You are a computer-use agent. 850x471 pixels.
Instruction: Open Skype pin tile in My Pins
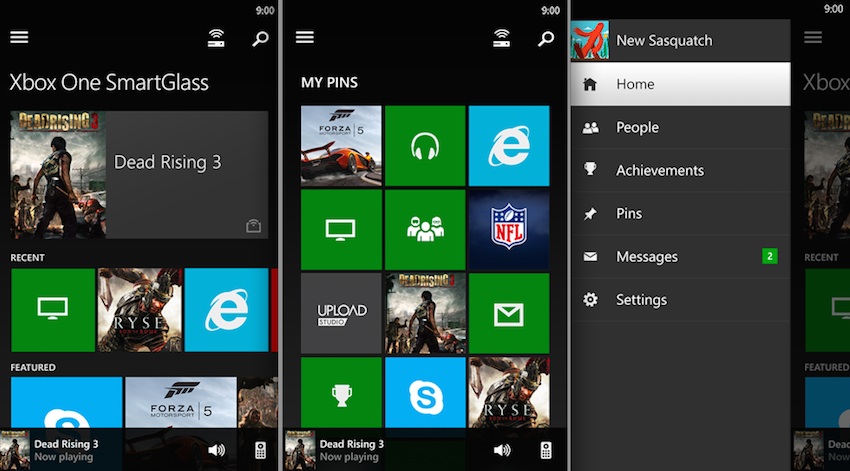pyautogui.click(x=425, y=392)
